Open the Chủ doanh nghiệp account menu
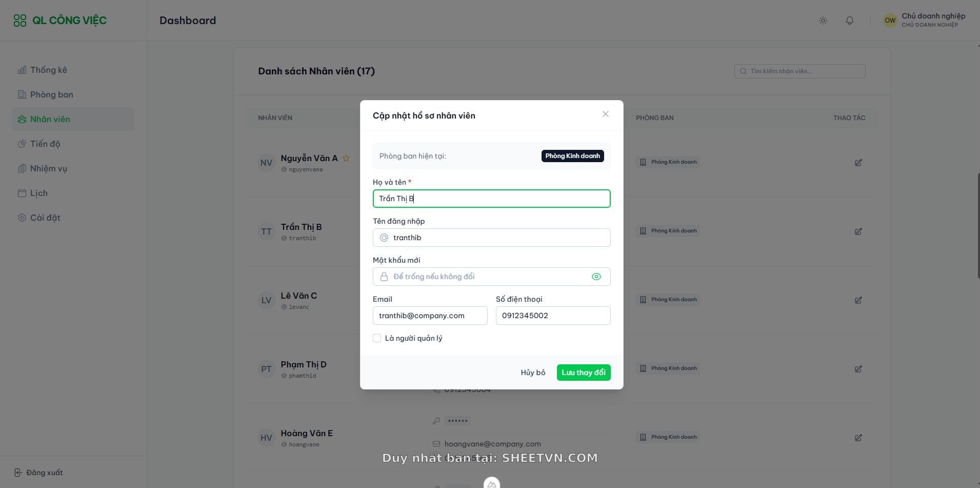The height and width of the screenshot is (488, 980). coord(925,20)
